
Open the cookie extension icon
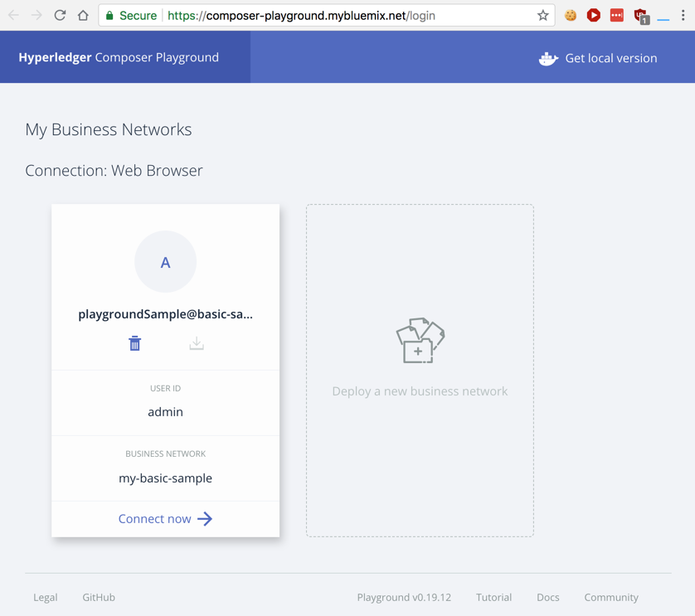pyautogui.click(x=571, y=16)
